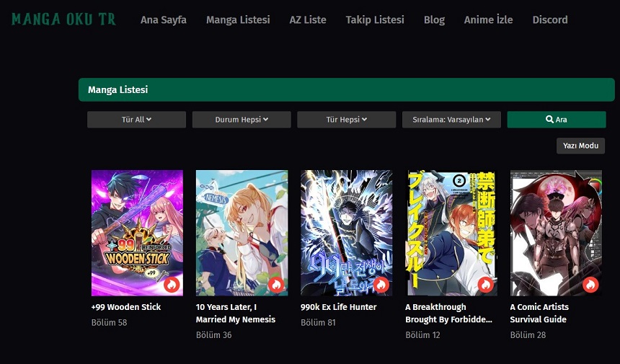Click the green Ara search button
Image resolution: width=620 pixels, height=364 pixels.
(x=557, y=120)
